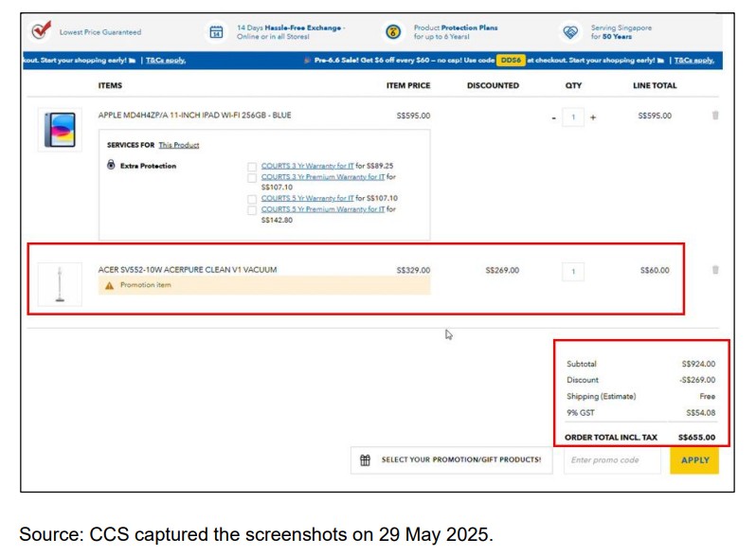
Task: Check COURTS 5 Yr Warranty for IT
Action: (252, 199)
